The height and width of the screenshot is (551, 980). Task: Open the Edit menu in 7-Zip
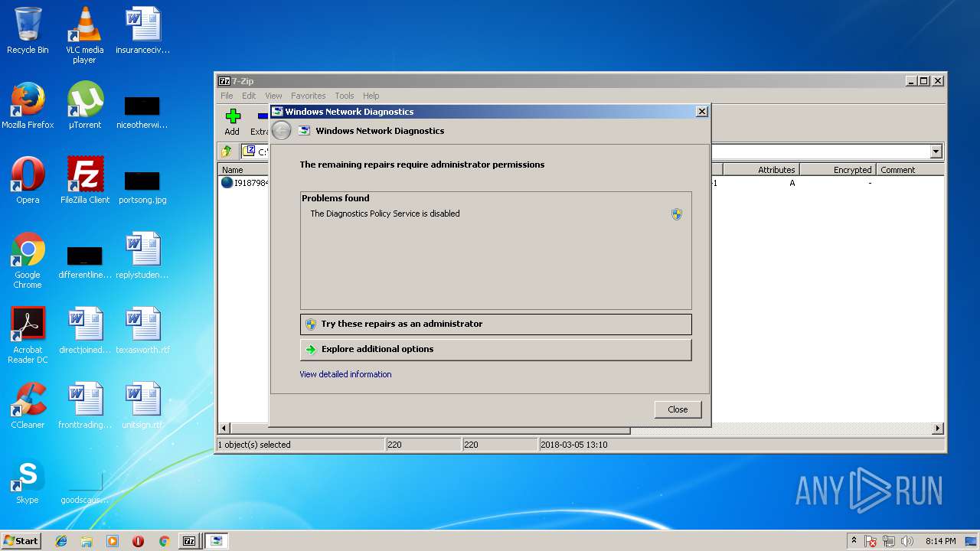point(249,96)
